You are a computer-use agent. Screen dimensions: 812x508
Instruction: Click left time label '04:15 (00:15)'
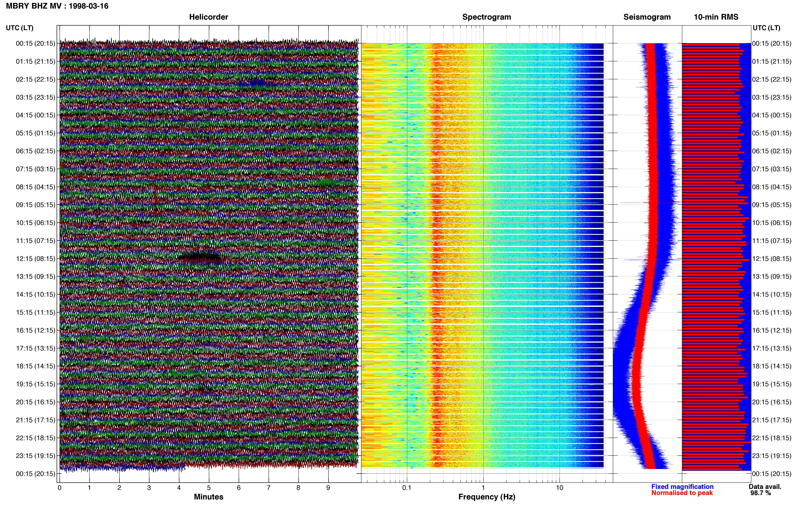[35, 115]
